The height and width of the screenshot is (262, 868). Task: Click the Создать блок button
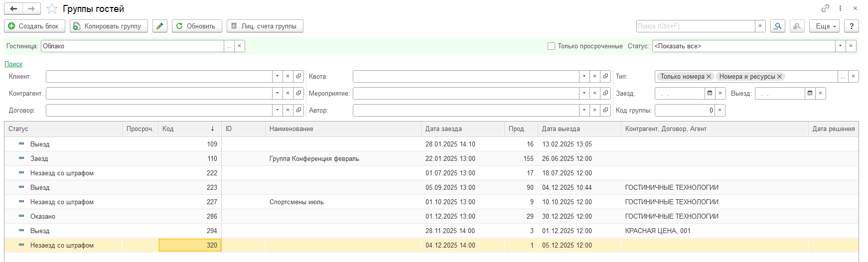(x=34, y=26)
